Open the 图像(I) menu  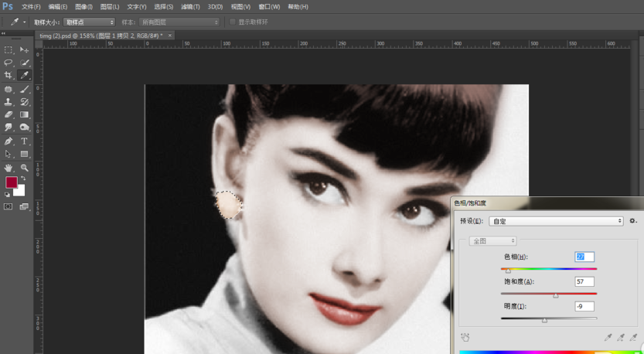83,7
